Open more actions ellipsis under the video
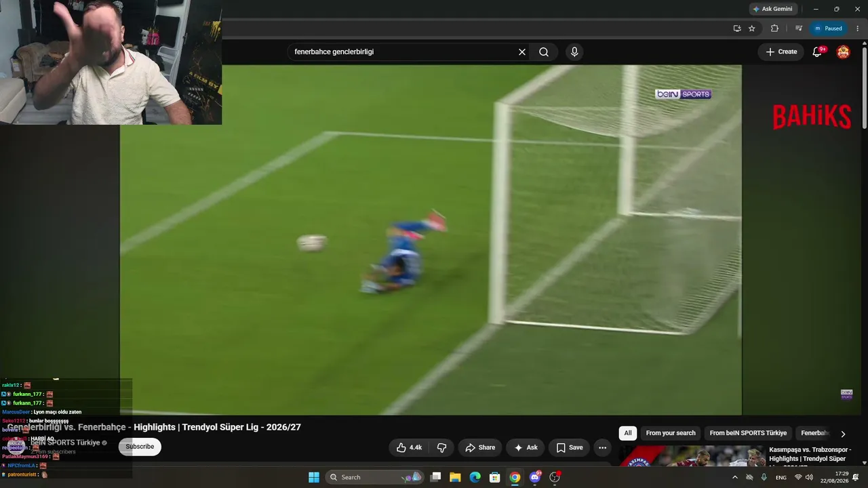868x488 pixels. [x=602, y=447]
